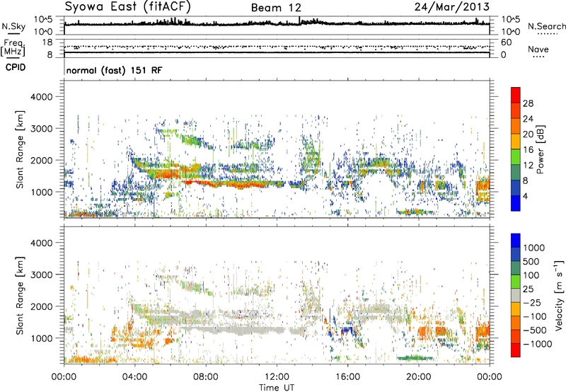Click the red bottom of velocity color bar
This screenshot has height=392, width=566.
tap(516, 350)
